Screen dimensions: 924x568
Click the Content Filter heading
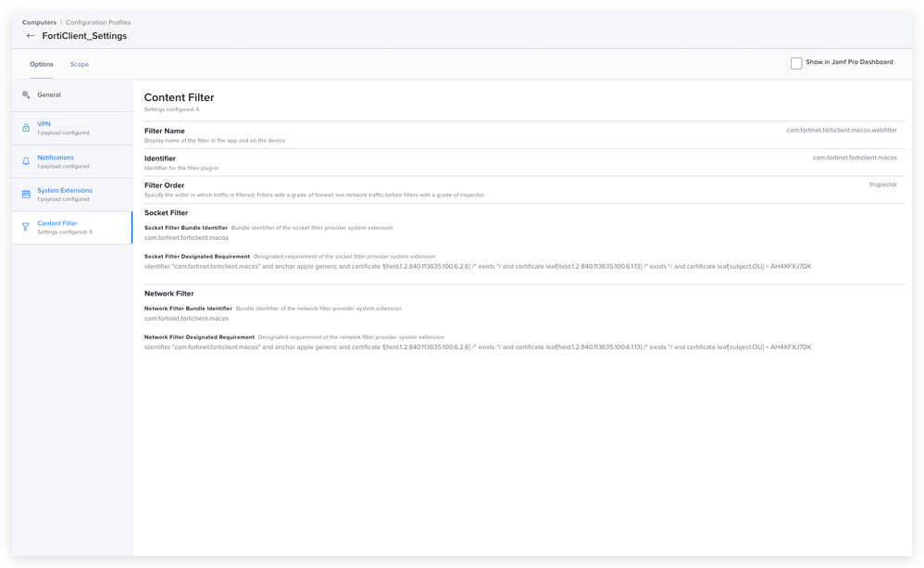tap(179, 97)
